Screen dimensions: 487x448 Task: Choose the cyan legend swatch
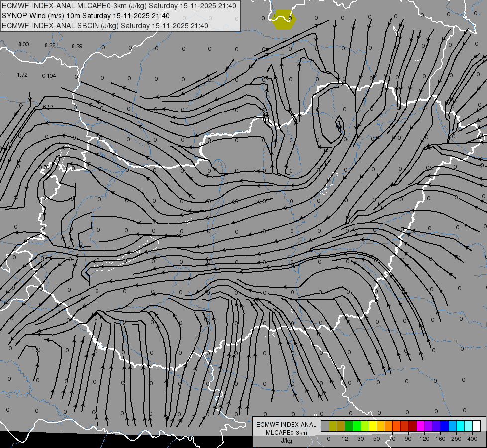pos(460,426)
